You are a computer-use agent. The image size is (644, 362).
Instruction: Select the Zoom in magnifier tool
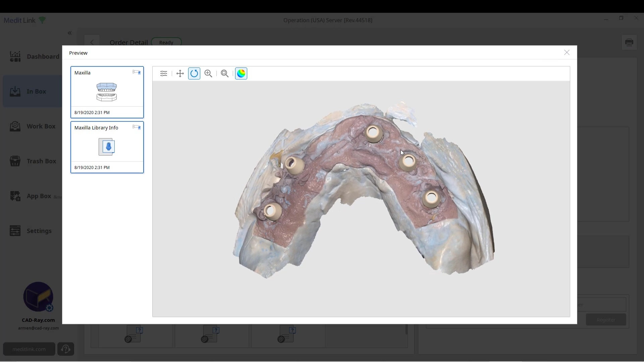(208, 73)
